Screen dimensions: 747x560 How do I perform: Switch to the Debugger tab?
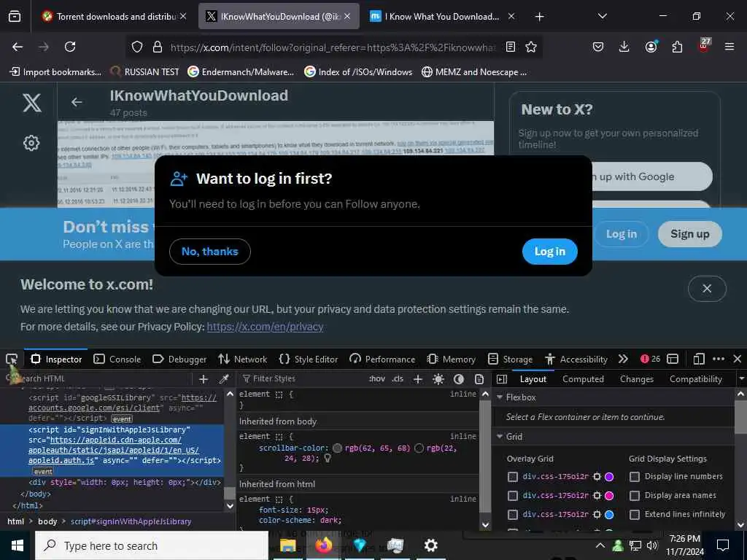(x=179, y=359)
